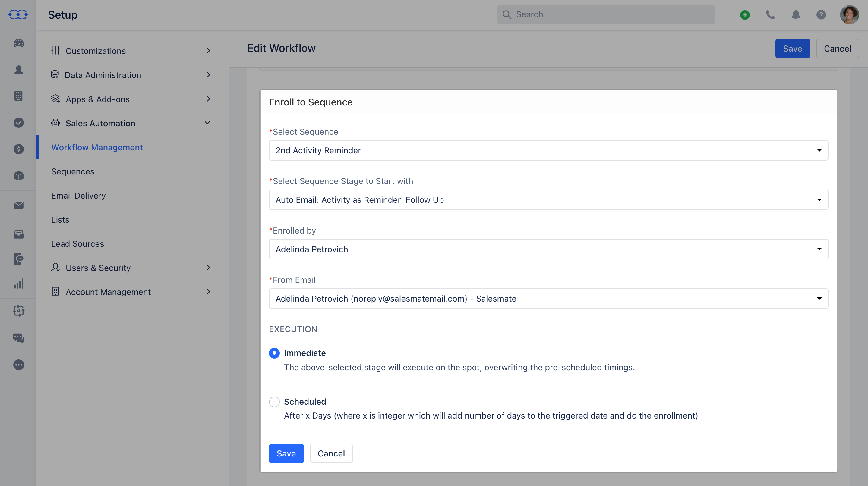Image resolution: width=868 pixels, height=486 pixels.
Task: Open the help question mark icon
Action: (x=821, y=15)
